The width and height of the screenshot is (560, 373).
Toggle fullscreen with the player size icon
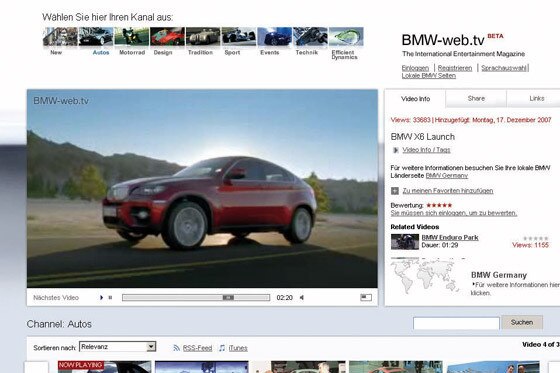tap(366, 297)
